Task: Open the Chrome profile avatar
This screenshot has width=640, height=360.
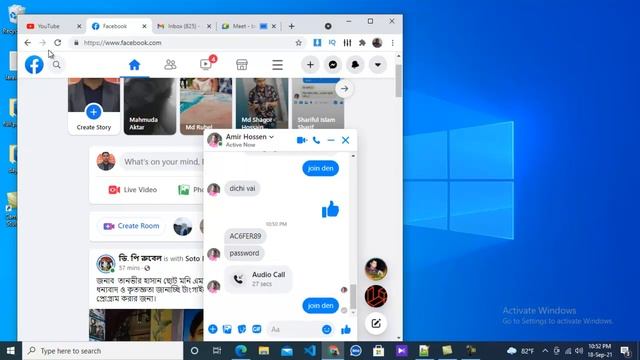Action: 377,42
